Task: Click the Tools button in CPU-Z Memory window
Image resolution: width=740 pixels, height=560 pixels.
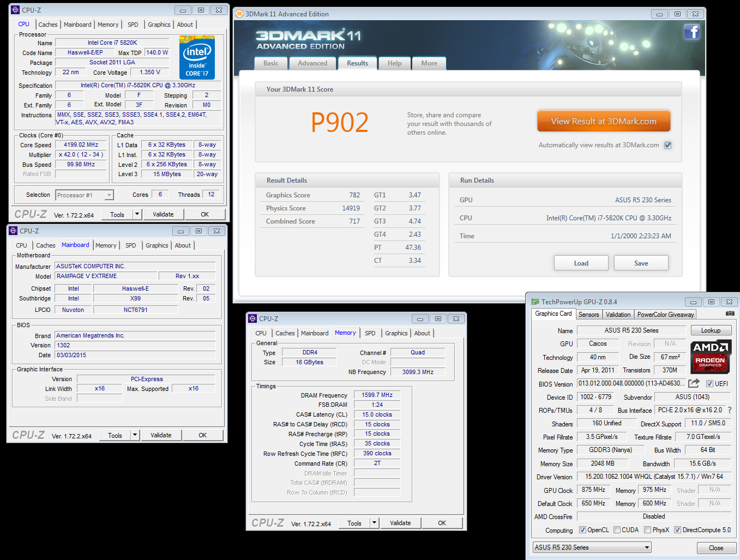Action: tap(354, 523)
